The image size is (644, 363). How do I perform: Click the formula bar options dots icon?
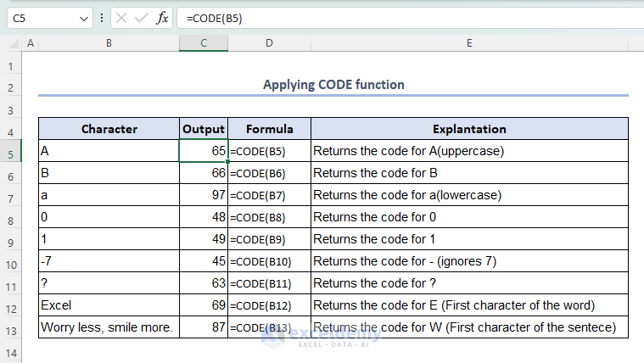coord(102,17)
